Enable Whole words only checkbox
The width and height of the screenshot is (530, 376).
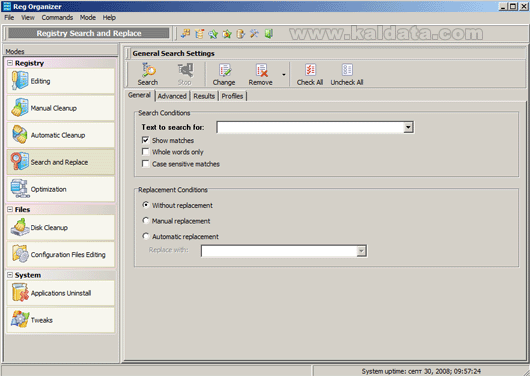tap(146, 152)
